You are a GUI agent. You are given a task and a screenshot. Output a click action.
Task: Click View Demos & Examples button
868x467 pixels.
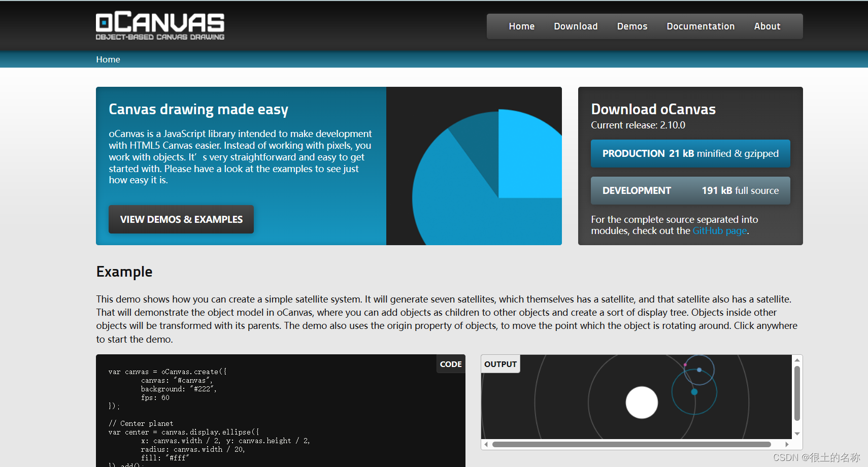(181, 219)
